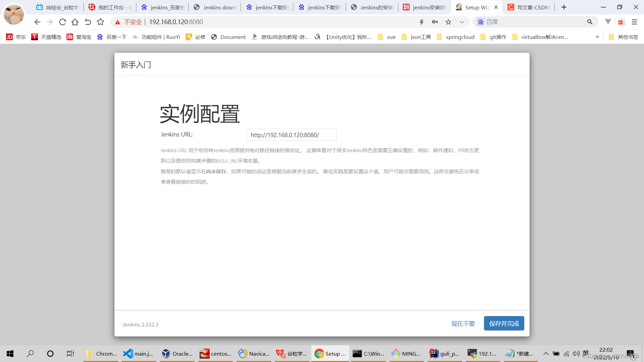The width and height of the screenshot is (644, 362).
Task: Click the Windows Search icon in the taskbar
Action: (30, 353)
